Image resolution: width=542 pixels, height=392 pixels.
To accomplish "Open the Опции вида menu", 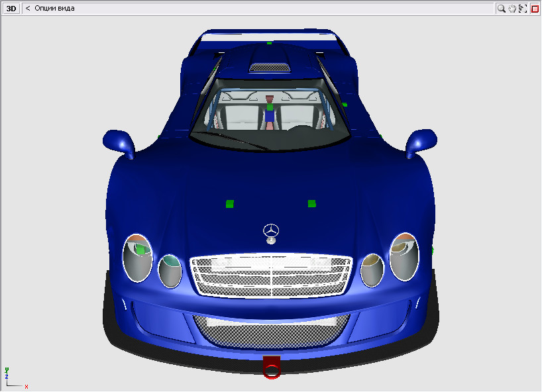I will (x=54, y=9).
